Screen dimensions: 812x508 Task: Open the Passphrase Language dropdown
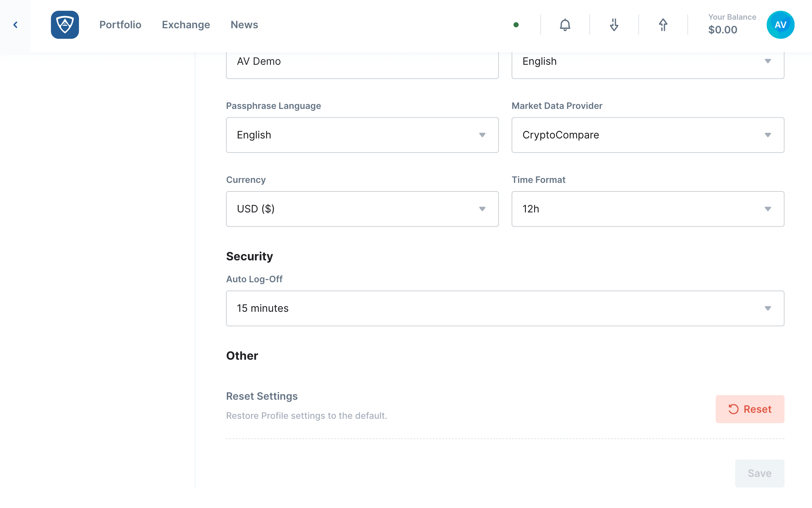click(362, 135)
